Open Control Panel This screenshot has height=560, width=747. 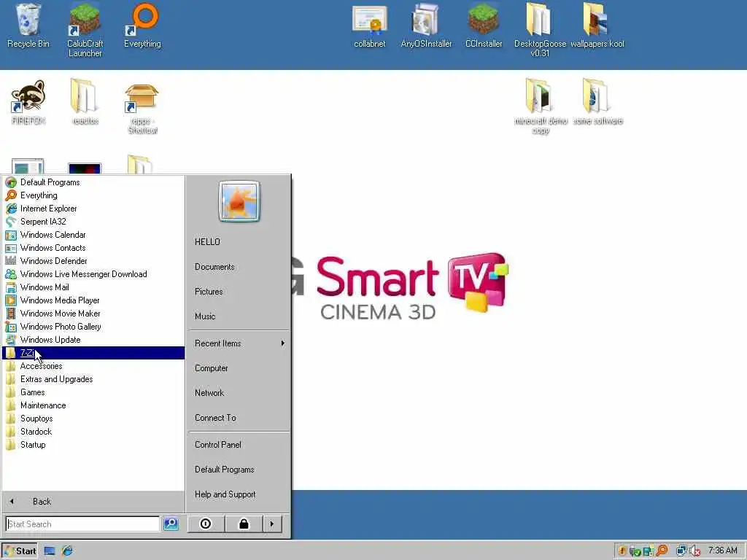click(239, 445)
